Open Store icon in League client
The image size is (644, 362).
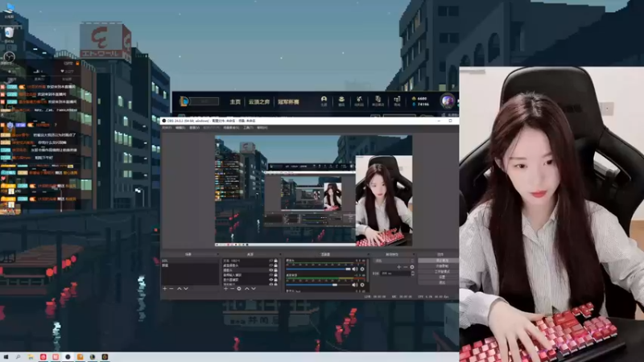click(x=397, y=101)
